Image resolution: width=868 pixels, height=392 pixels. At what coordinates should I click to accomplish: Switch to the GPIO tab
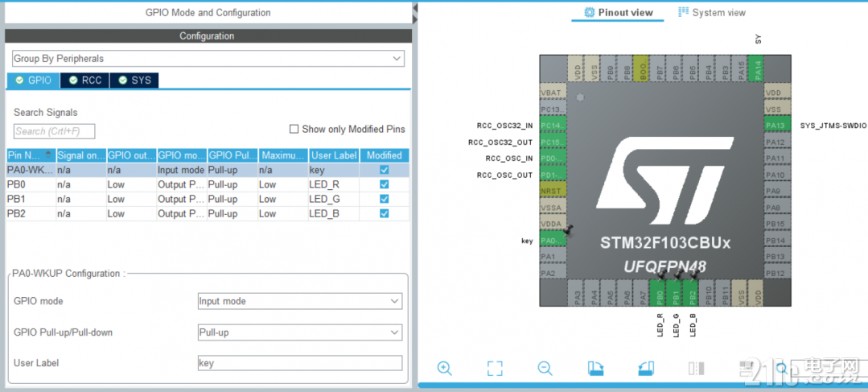point(33,80)
